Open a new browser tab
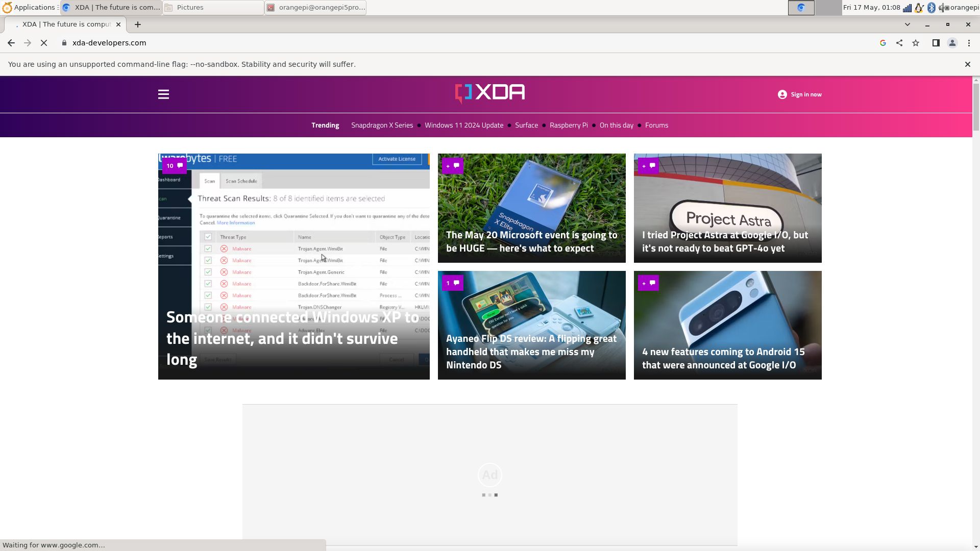This screenshot has height=551, width=980. 138,24
